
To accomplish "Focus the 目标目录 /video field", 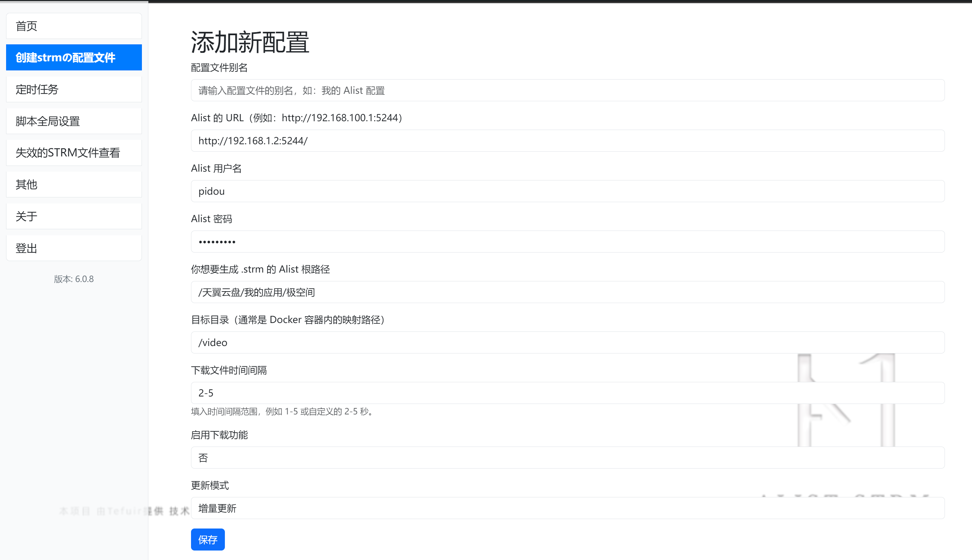I will point(567,342).
